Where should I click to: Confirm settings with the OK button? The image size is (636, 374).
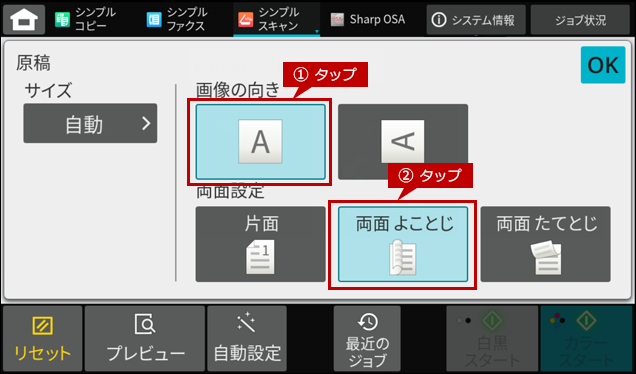pos(603,65)
